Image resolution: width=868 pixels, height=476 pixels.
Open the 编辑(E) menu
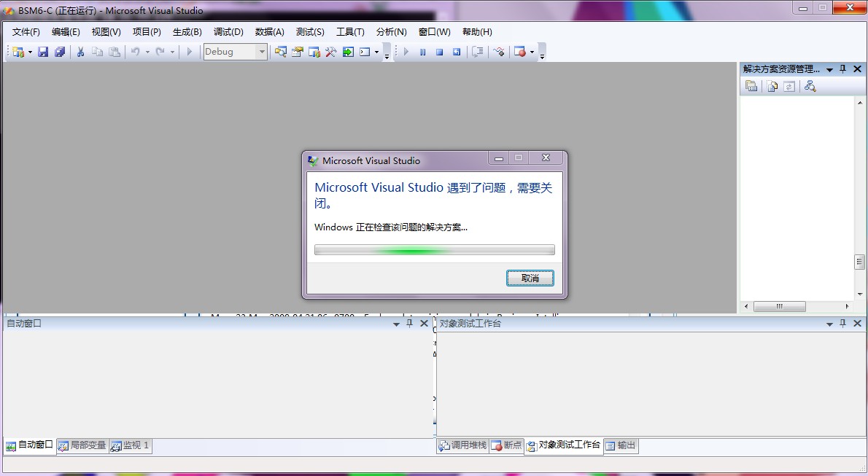(x=66, y=32)
